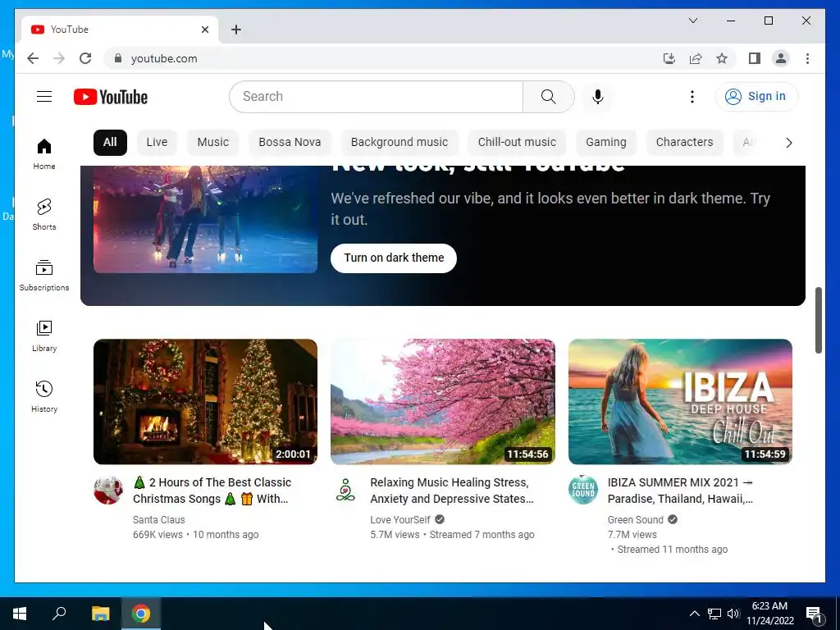Screen dimensions: 840x630
Task: Open File Explorer from taskbar
Action: point(100,614)
